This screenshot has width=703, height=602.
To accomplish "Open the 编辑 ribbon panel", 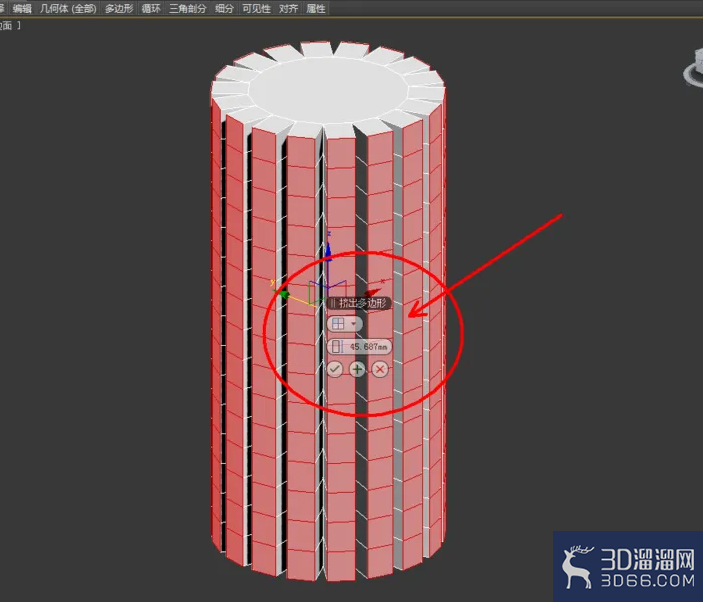I will click(22, 9).
